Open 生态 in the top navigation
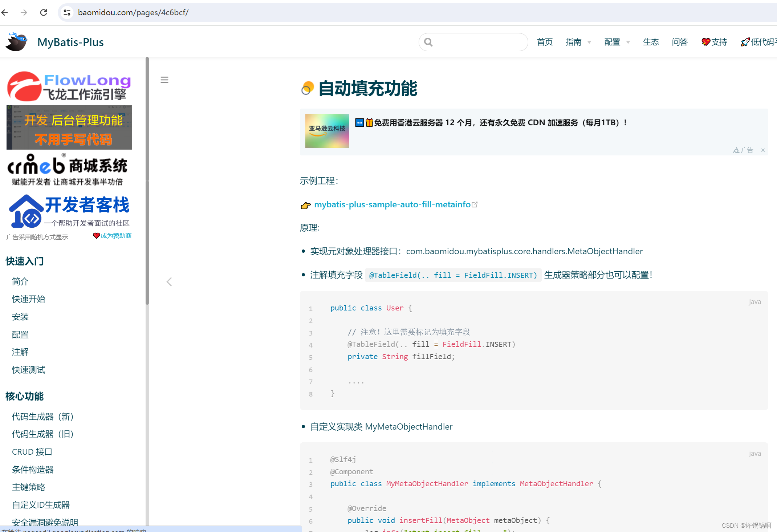The image size is (777, 532). [651, 42]
